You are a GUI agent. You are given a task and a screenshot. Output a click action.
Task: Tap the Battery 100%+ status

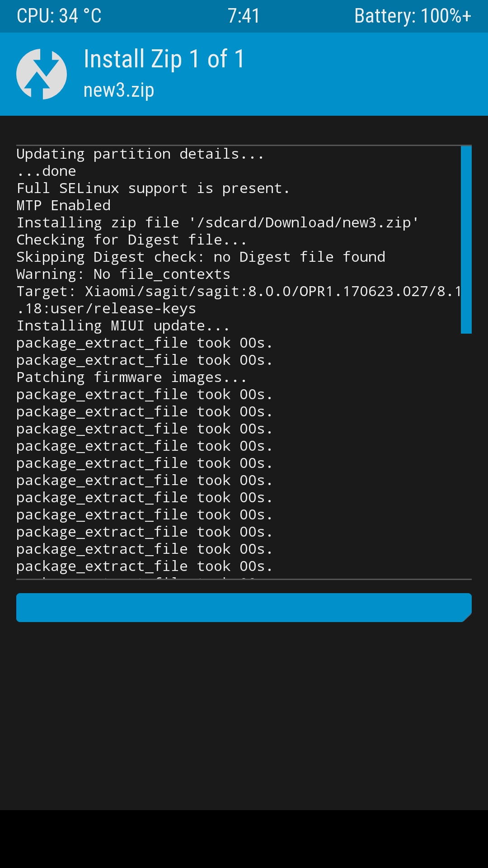413,16
